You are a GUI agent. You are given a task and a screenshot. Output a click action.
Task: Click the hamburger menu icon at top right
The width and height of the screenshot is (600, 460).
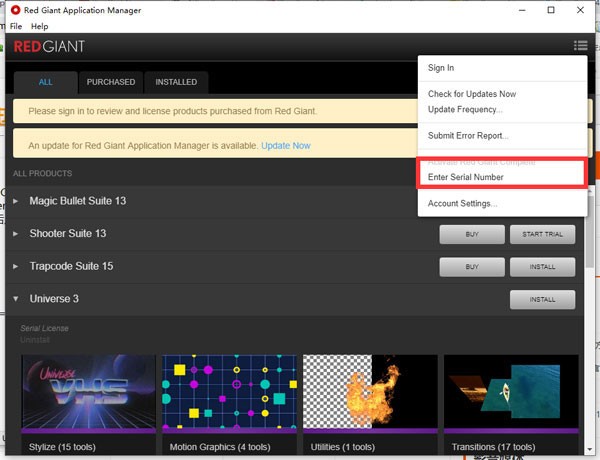[580, 46]
